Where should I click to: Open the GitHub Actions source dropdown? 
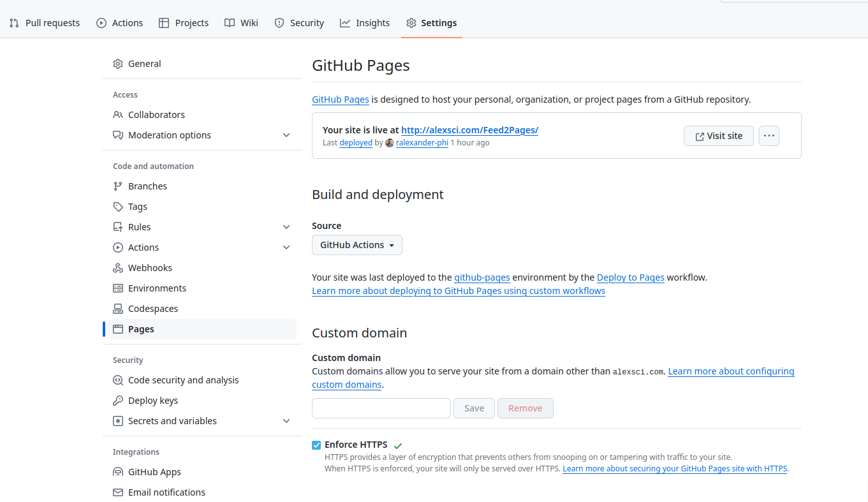point(357,245)
